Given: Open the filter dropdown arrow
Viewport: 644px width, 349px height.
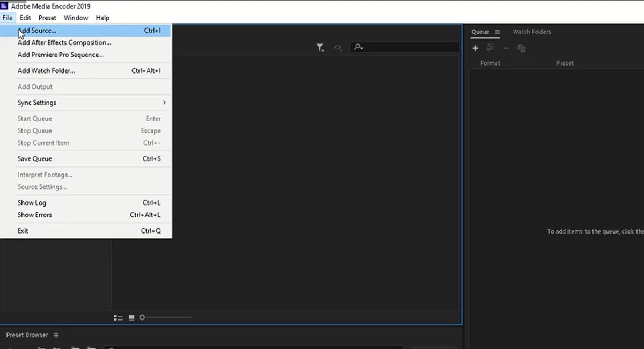Looking at the screenshot, I should 323,50.
